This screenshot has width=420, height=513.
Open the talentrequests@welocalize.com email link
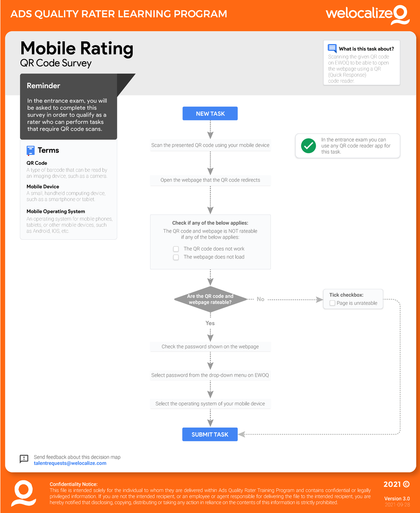pyautogui.click(x=70, y=463)
